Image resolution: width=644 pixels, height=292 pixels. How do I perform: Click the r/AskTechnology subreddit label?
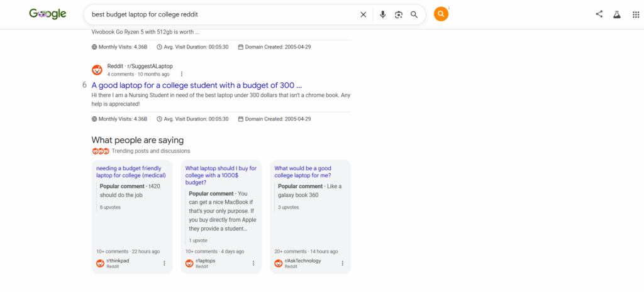(303, 261)
